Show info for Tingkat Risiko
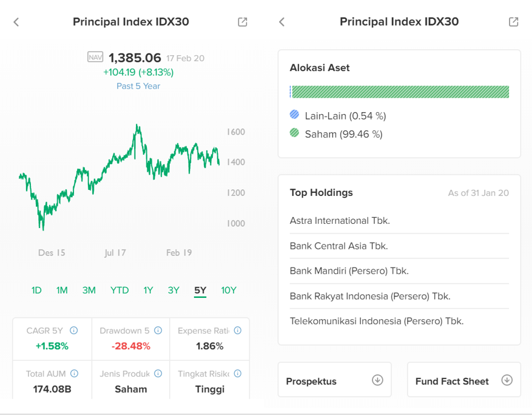 pos(238,374)
